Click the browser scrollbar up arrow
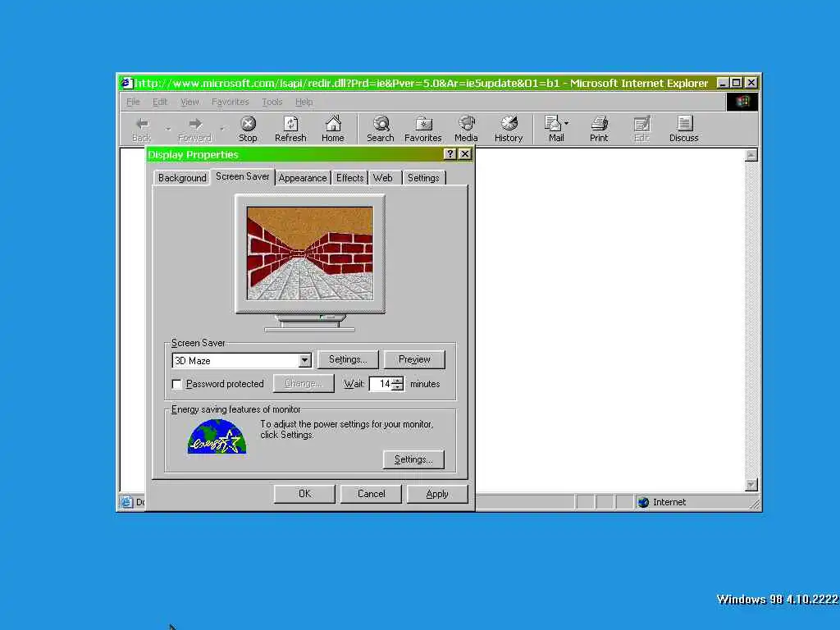Viewport: 840px width, 630px height. point(751,155)
